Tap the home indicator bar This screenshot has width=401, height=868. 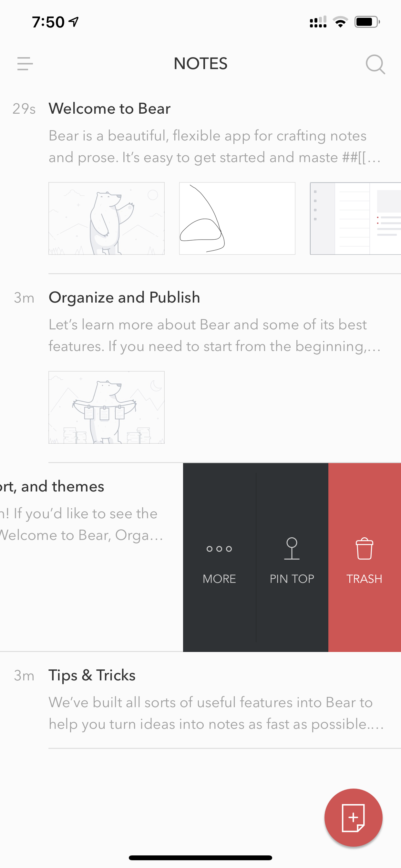click(x=200, y=858)
